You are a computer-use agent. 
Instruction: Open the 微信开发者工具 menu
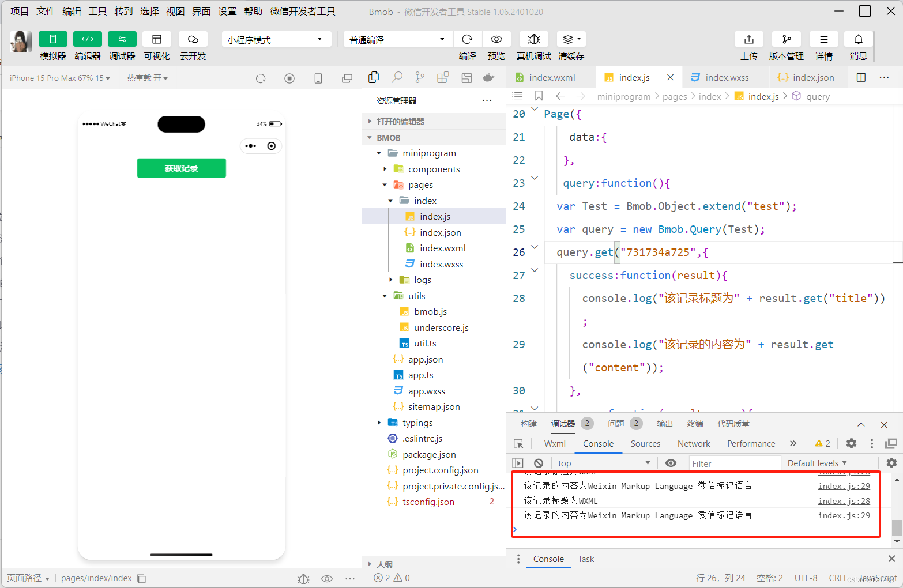(303, 12)
